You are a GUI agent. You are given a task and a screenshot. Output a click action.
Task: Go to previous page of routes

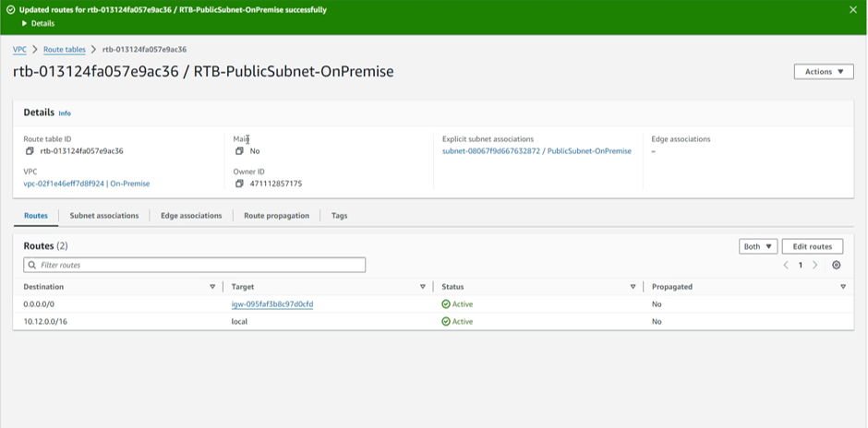coord(786,266)
